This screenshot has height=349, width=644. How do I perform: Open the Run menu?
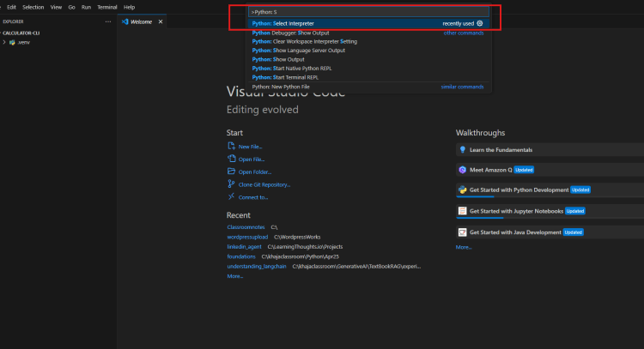pos(86,7)
